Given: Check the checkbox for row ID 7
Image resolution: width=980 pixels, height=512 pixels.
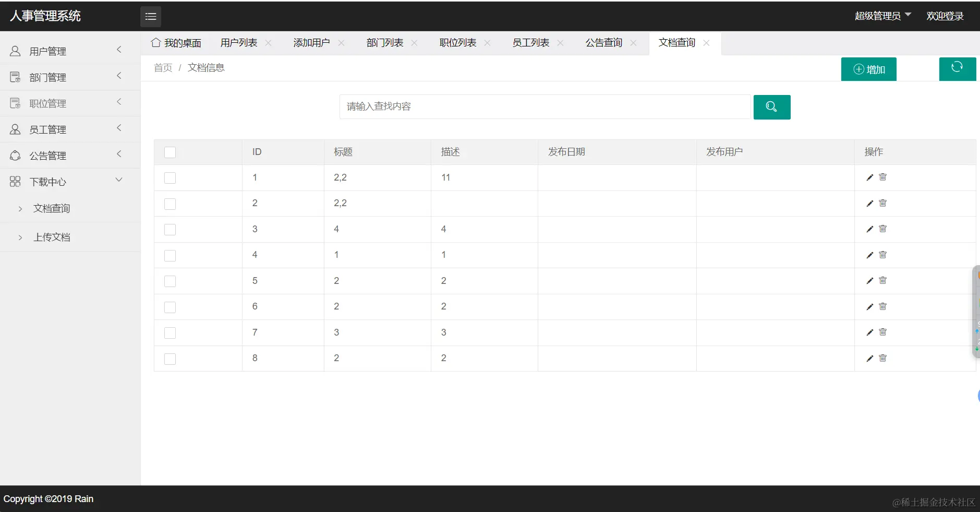Looking at the screenshot, I should click(x=170, y=333).
